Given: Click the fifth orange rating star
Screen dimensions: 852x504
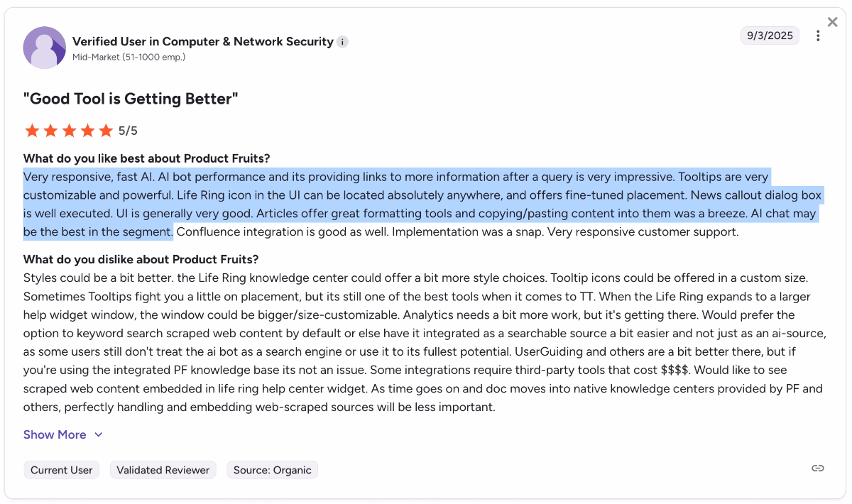Looking at the screenshot, I should pos(106,130).
